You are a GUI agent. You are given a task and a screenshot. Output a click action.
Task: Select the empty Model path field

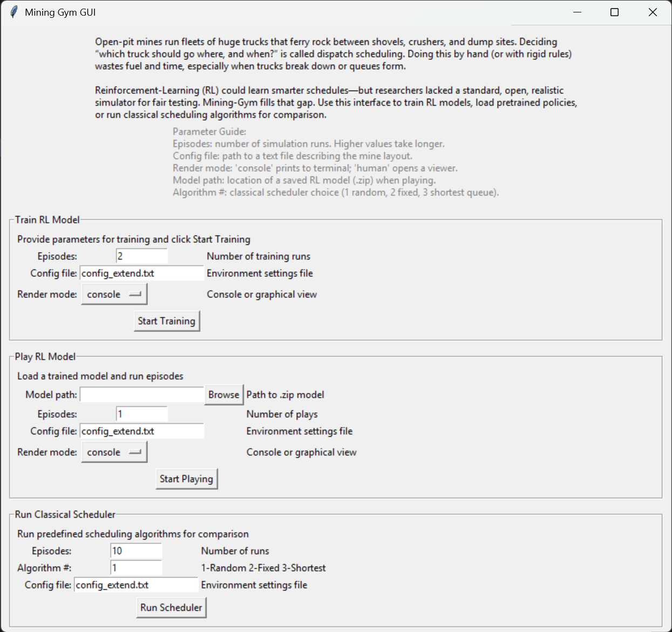(142, 395)
